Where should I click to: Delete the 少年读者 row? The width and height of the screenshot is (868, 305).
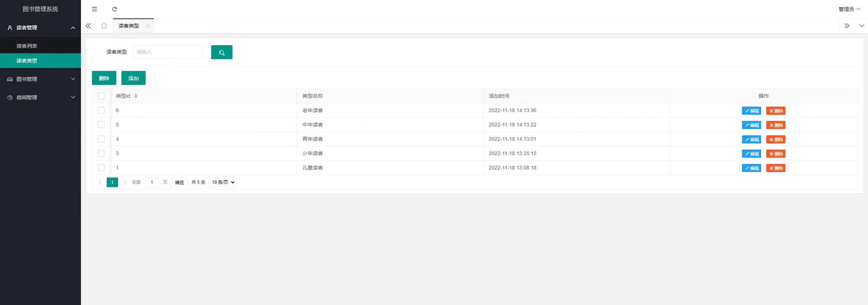pos(776,154)
